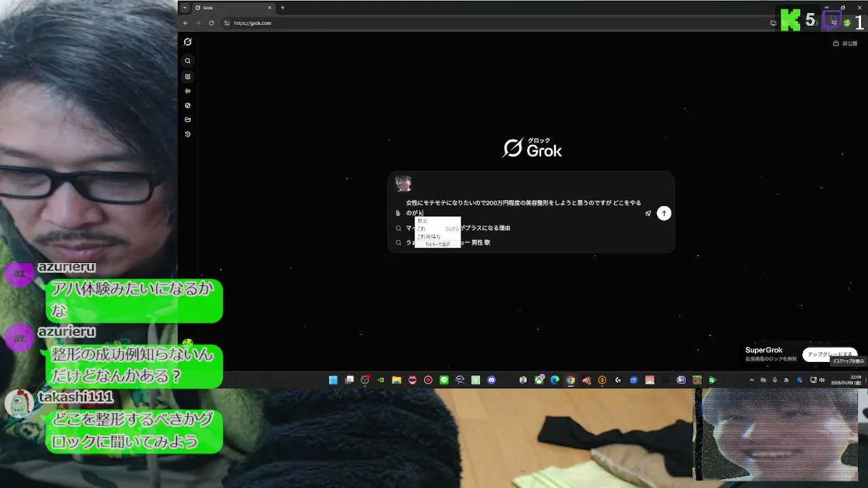
Task: Focus the Grok prompt text field
Action: 524,207
